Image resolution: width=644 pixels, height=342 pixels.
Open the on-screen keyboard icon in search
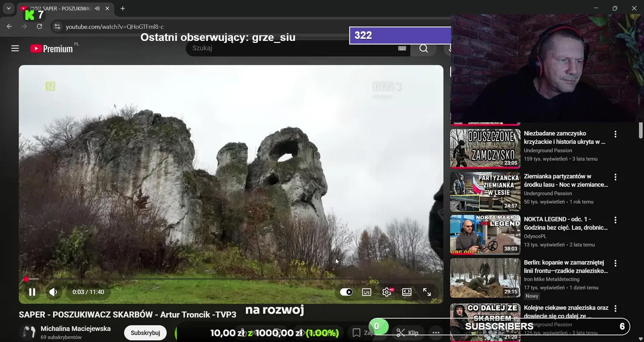(x=402, y=48)
